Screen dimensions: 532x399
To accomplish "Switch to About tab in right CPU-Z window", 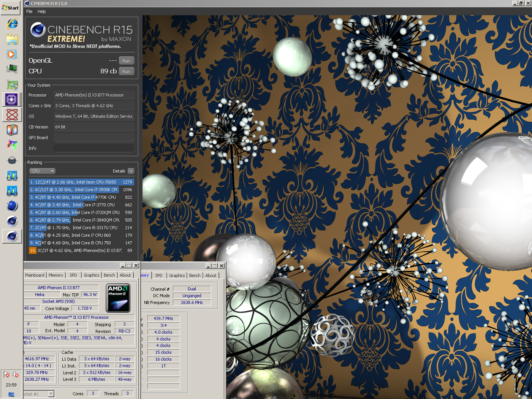I will pos(211,275).
